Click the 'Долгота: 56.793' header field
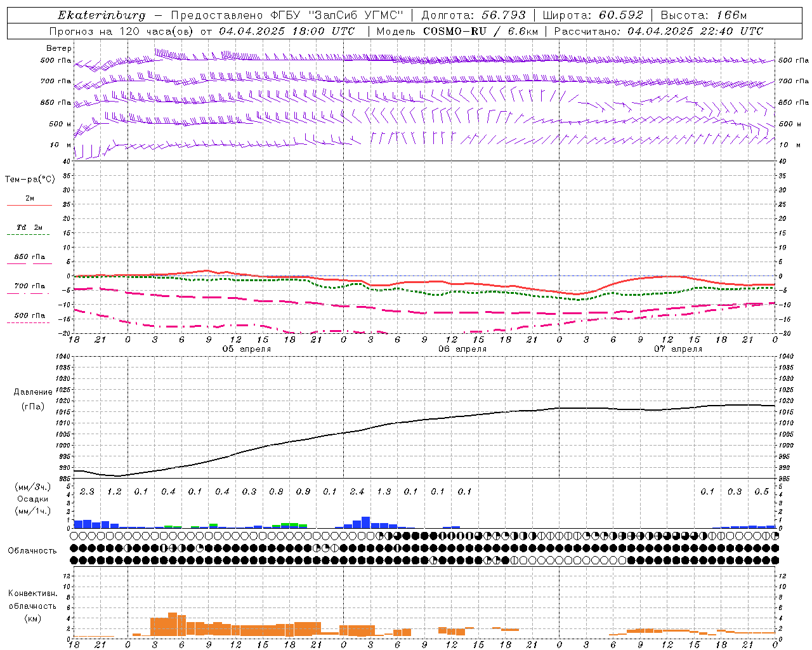The image size is (812, 650). (x=473, y=15)
